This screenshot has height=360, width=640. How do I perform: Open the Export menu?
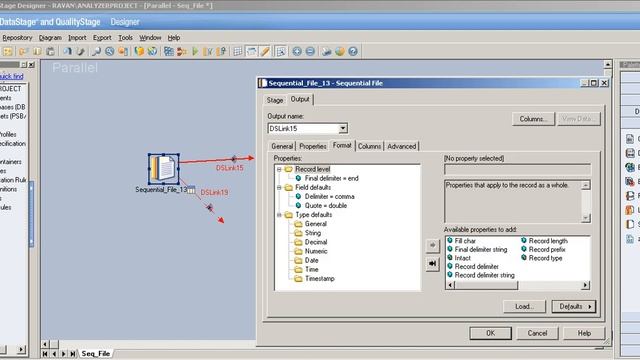tap(102, 38)
